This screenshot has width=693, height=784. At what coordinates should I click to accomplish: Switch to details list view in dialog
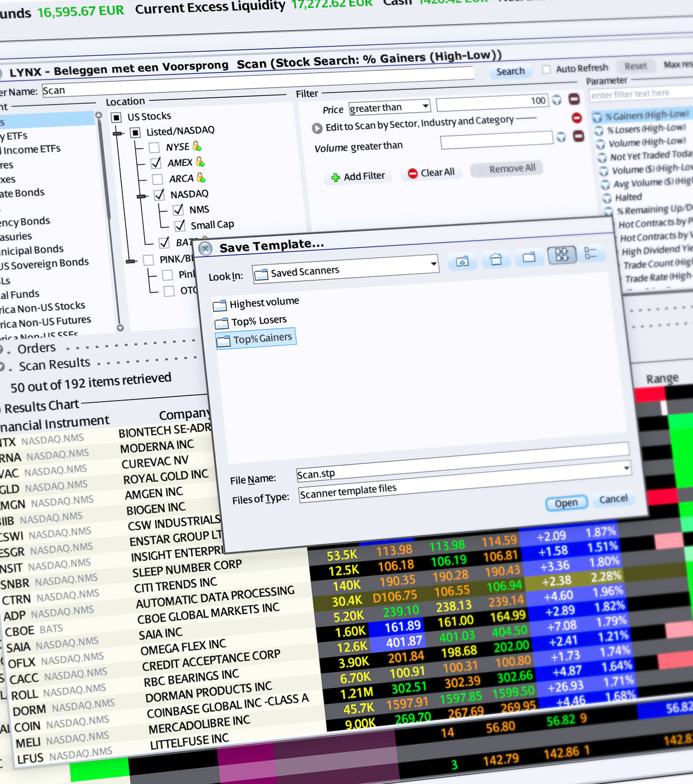click(591, 253)
